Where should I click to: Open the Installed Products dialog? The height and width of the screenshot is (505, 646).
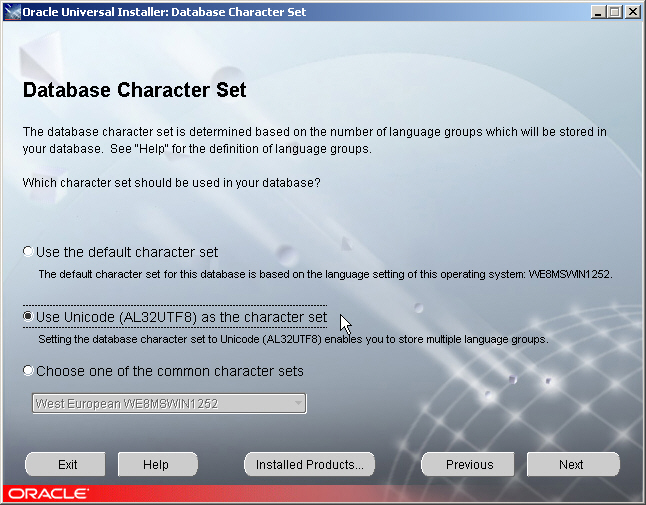click(x=309, y=464)
